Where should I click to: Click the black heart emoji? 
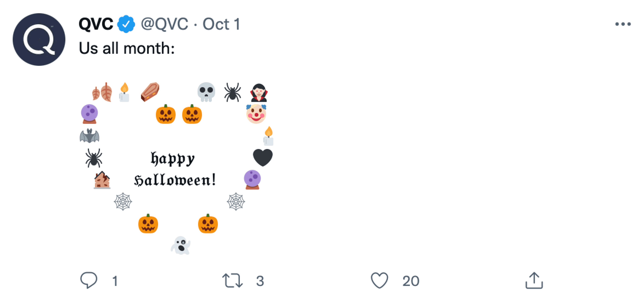click(x=263, y=158)
